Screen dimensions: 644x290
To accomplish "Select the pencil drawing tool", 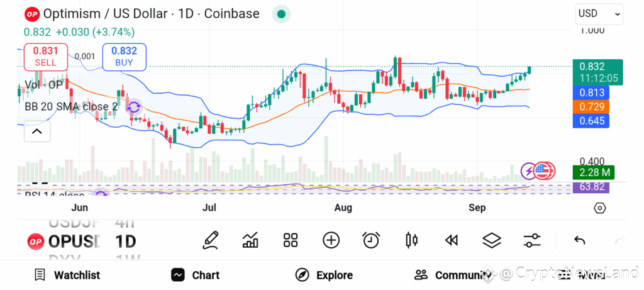I will (210, 240).
